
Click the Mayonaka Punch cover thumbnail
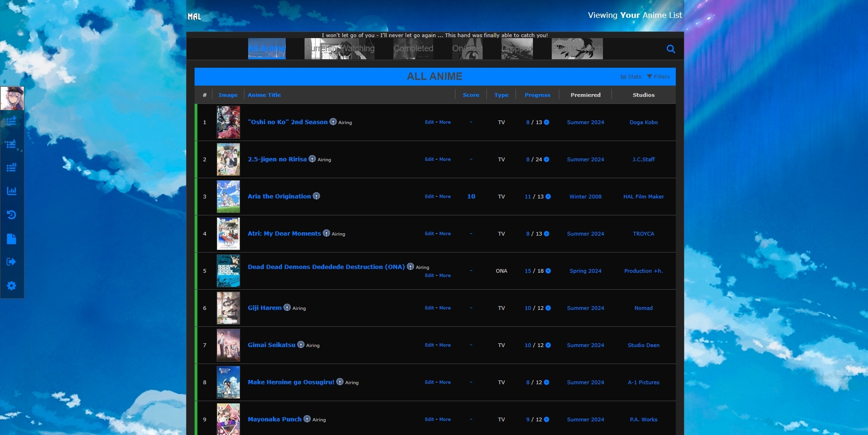tap(228, 419)
